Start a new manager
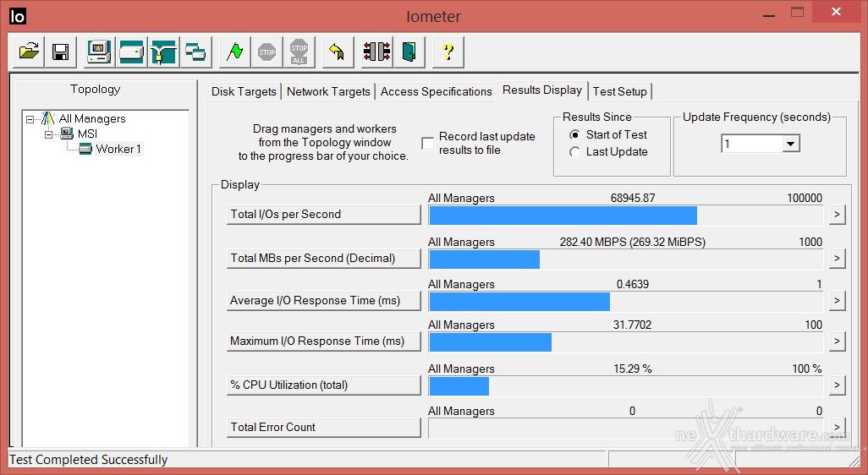Viewport: 868px width, 475px height. click(x=99, y=52)
